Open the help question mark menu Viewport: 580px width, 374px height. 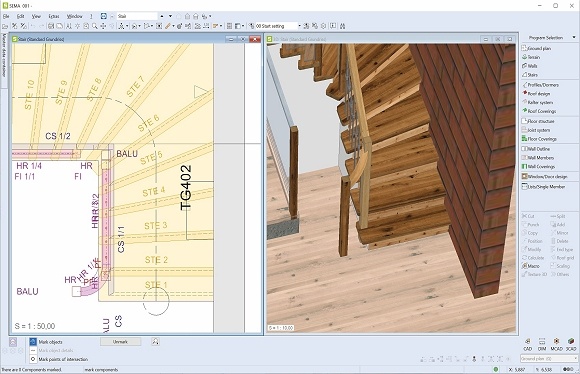tap(91, 16)
